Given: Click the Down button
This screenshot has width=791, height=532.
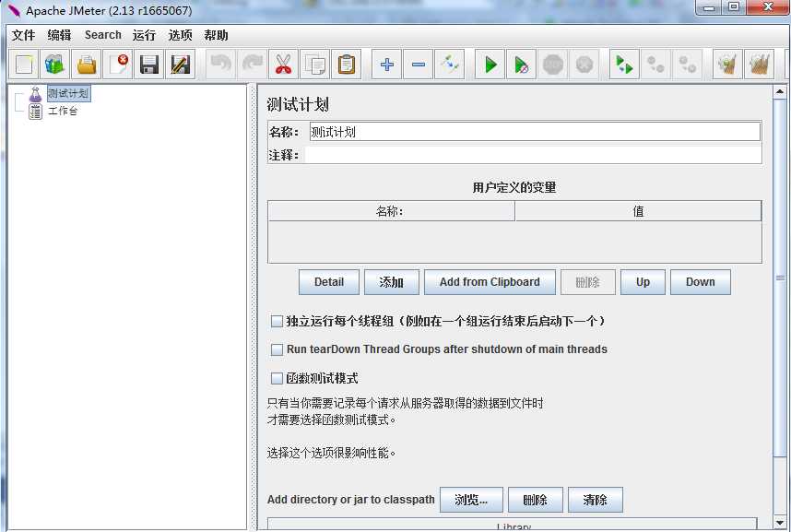Looking at the screenshot, I should [701, 282].
